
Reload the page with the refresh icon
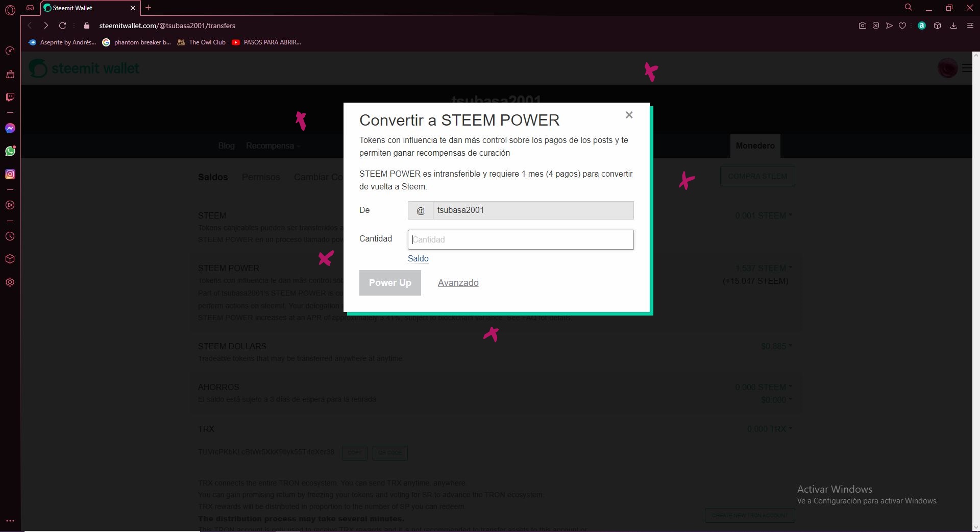pyautogui.click(x=63, y=26)
